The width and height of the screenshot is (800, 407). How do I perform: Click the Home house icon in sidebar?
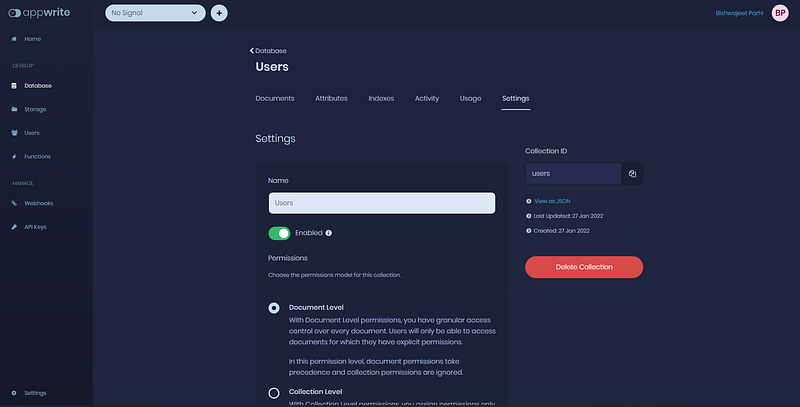click(14, 39)
